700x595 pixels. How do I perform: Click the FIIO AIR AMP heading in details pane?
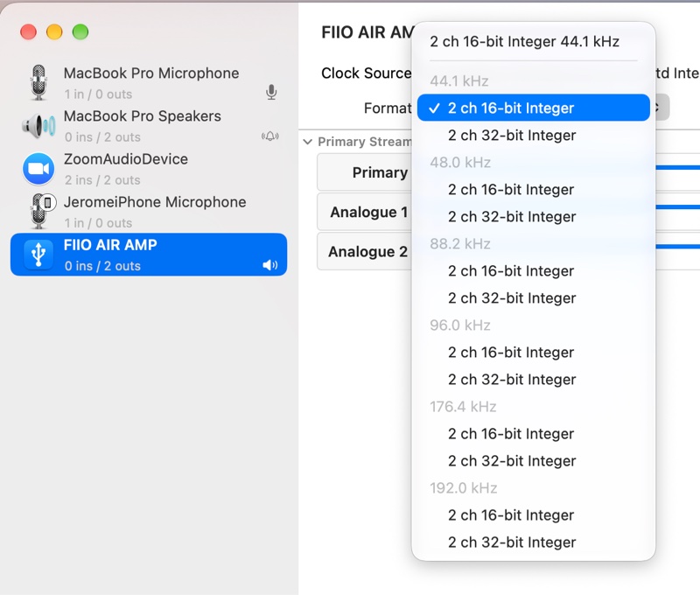[367, 32]
